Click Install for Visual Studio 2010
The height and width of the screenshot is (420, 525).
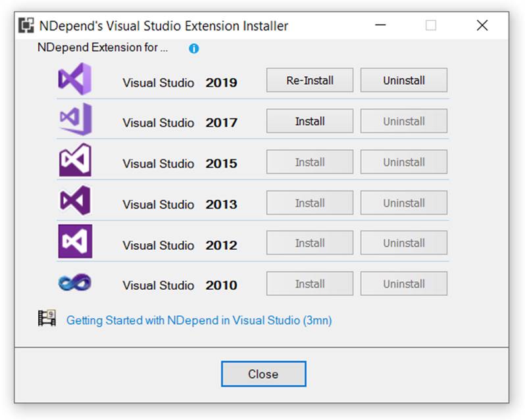310,283
